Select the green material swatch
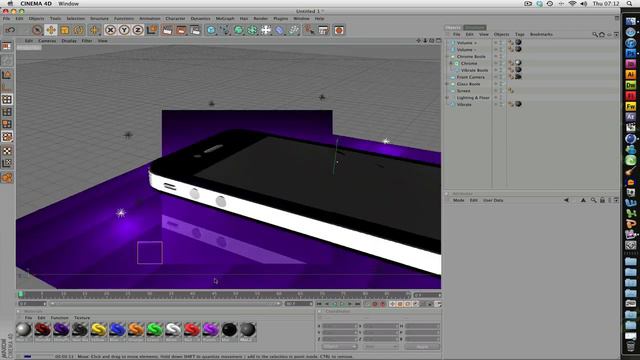 click(x=155, y=330)
